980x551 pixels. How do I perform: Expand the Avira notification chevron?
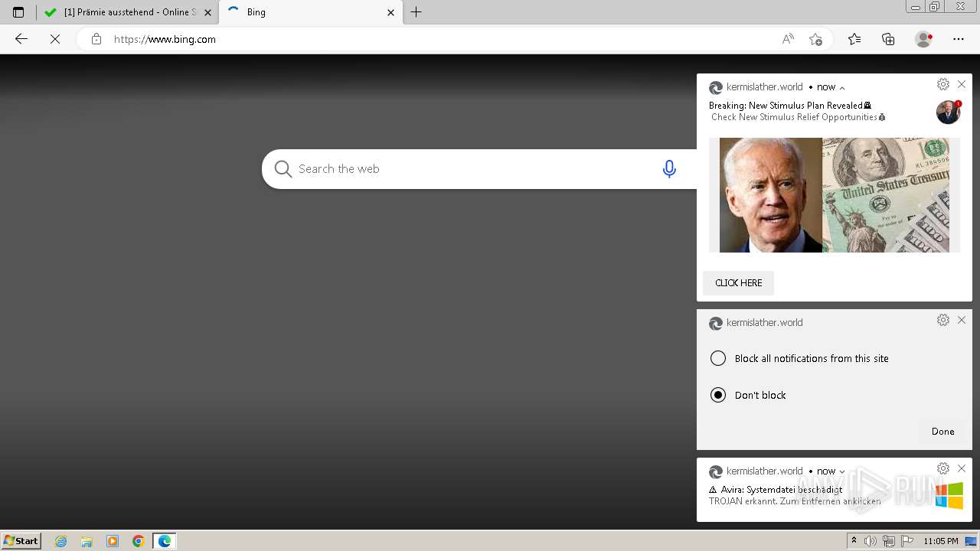(842, 471)
